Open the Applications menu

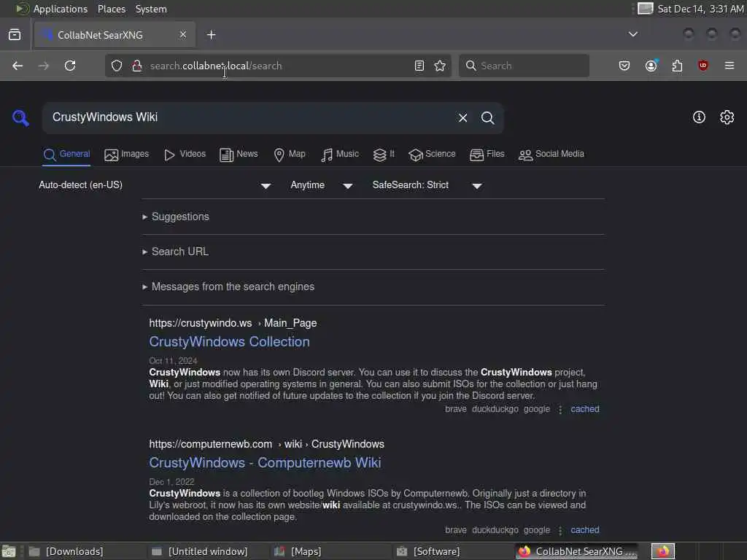61,9
